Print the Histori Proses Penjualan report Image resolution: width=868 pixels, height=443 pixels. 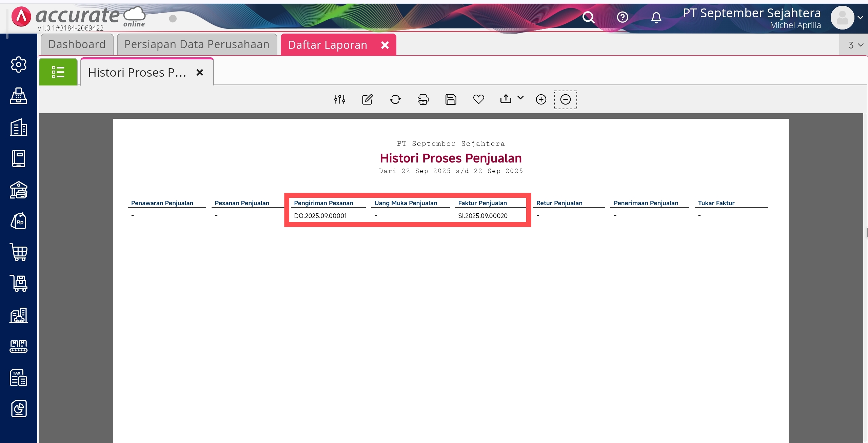(423, 99)
